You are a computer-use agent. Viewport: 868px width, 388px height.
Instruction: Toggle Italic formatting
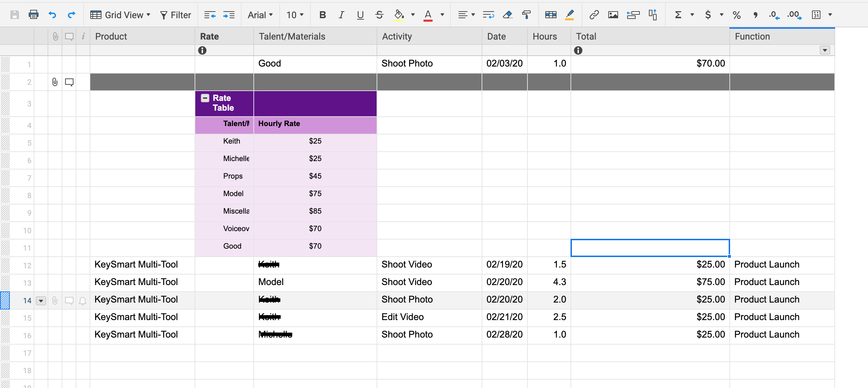(x=341, y=15)
